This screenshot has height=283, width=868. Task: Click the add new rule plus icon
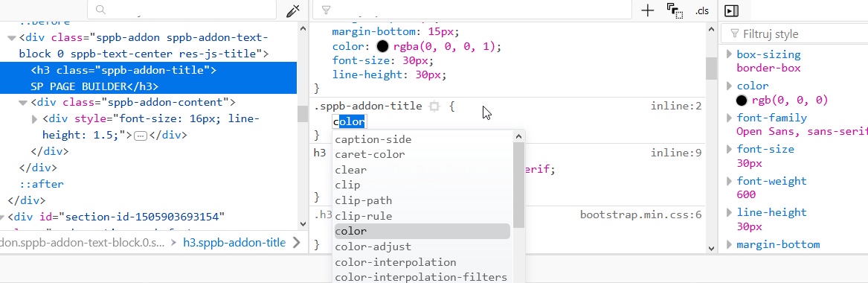[x=647, y=10]
